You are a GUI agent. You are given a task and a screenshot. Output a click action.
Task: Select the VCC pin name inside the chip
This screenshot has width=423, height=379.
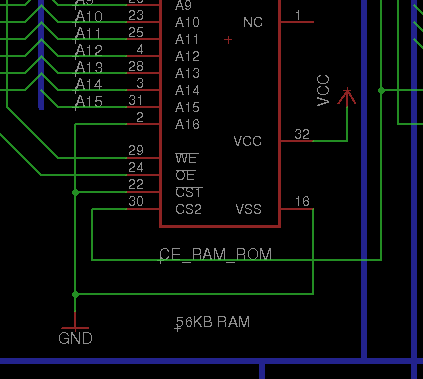click(248, 141)
